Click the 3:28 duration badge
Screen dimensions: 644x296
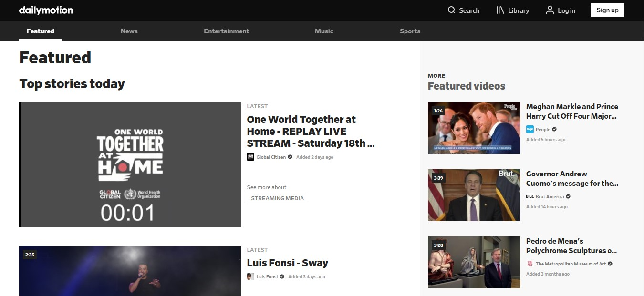(438, 245)
